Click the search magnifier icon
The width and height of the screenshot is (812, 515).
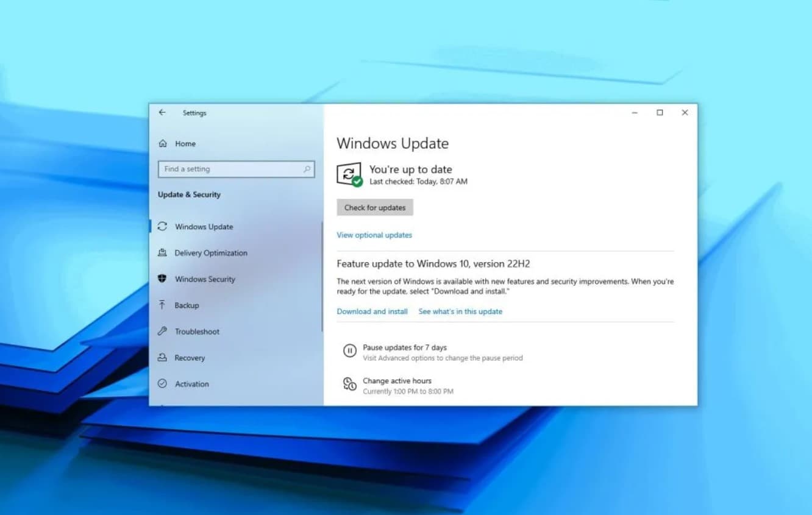307,169
